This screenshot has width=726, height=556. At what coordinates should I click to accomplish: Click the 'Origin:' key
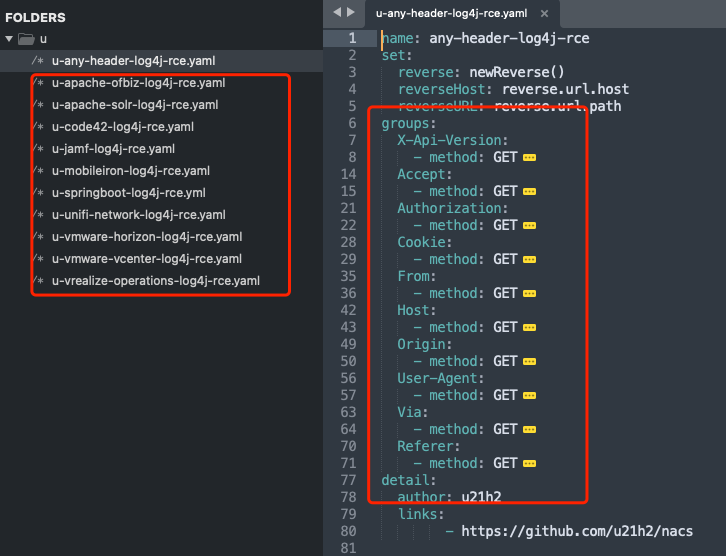(x=425, y=344)
